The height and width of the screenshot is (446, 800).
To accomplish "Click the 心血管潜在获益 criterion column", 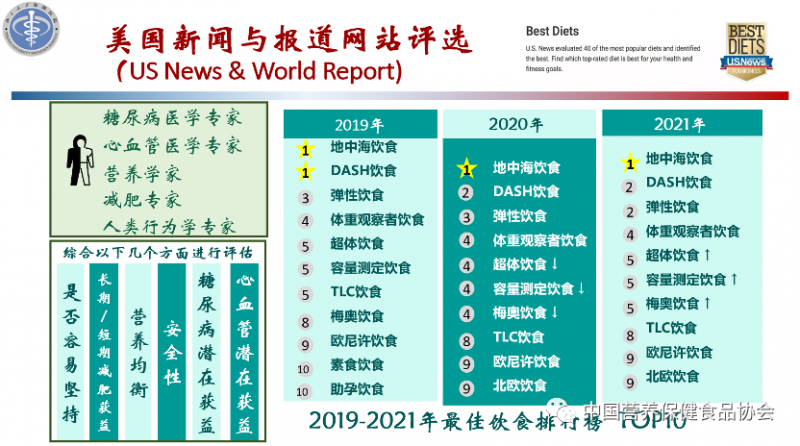I will tap(244, 351).
